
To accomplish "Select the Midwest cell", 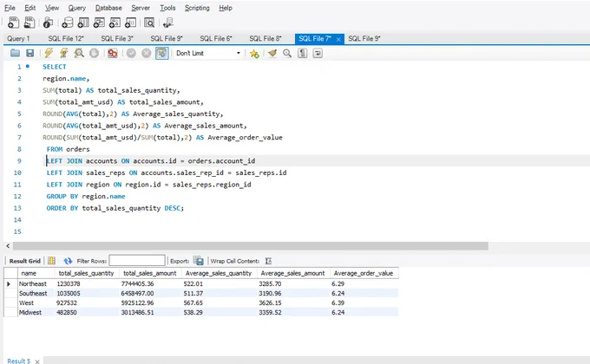I will (36, 313).
